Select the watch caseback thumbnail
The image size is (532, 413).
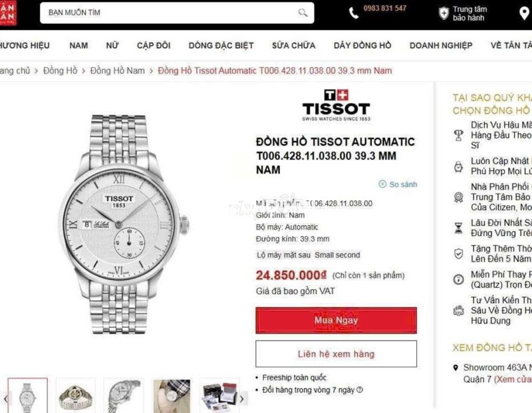(x=75, y=396)
